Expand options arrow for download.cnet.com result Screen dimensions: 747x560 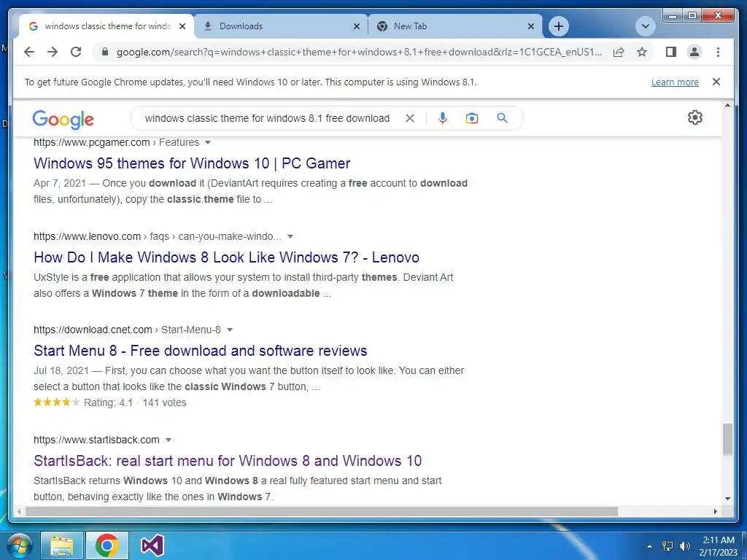(230, 330)
